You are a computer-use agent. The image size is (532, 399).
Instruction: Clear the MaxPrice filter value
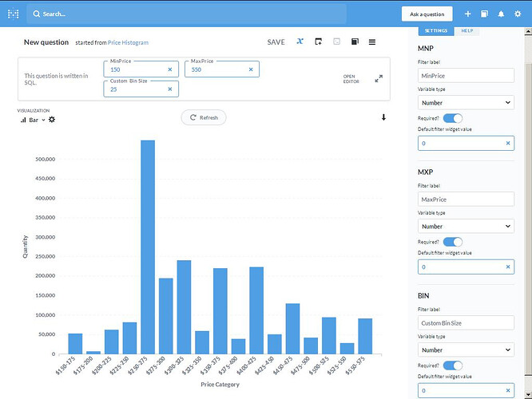click(251, 69)
